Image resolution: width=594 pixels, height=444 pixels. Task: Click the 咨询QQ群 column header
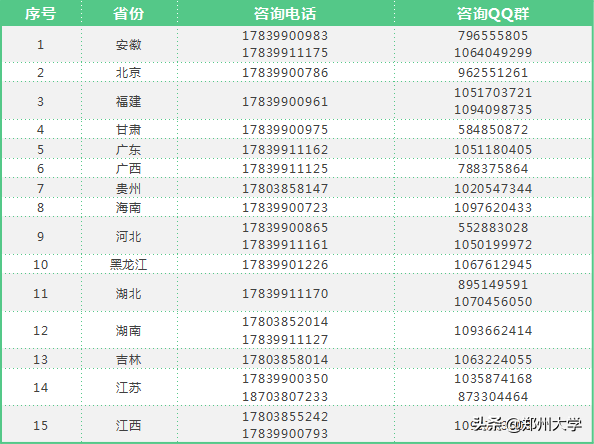coord(493,14)
